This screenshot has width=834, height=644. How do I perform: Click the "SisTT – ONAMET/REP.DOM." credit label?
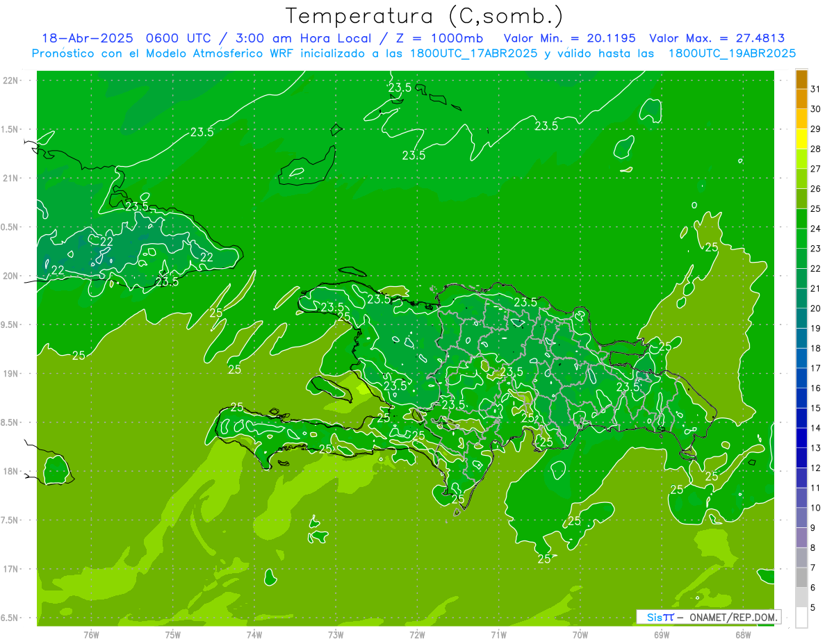(x=709, y=617)
